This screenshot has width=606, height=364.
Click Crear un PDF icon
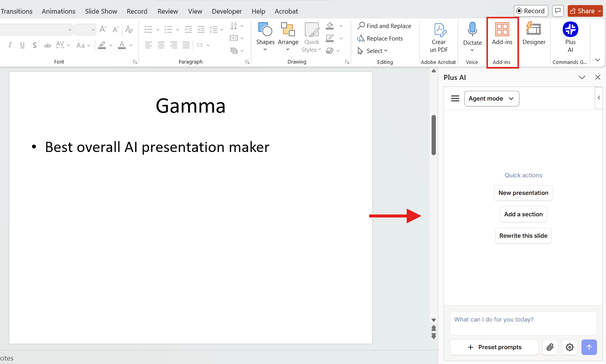point(439,37)
